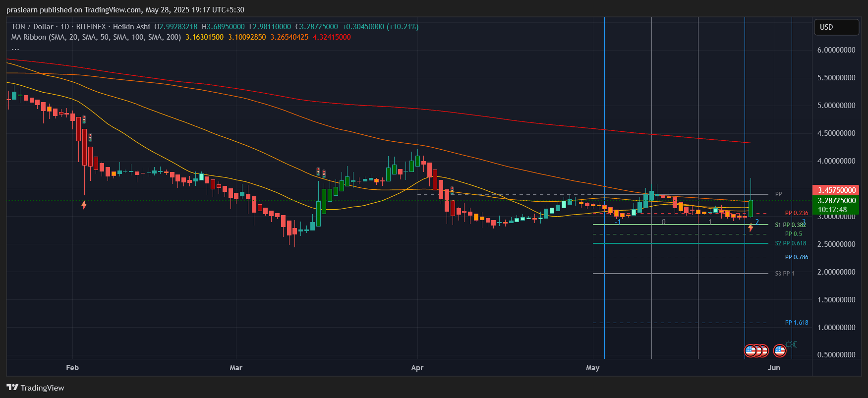868x398 pixels.
Task: Click the TradingView logo at bottom left
Action: pos(35,388)
